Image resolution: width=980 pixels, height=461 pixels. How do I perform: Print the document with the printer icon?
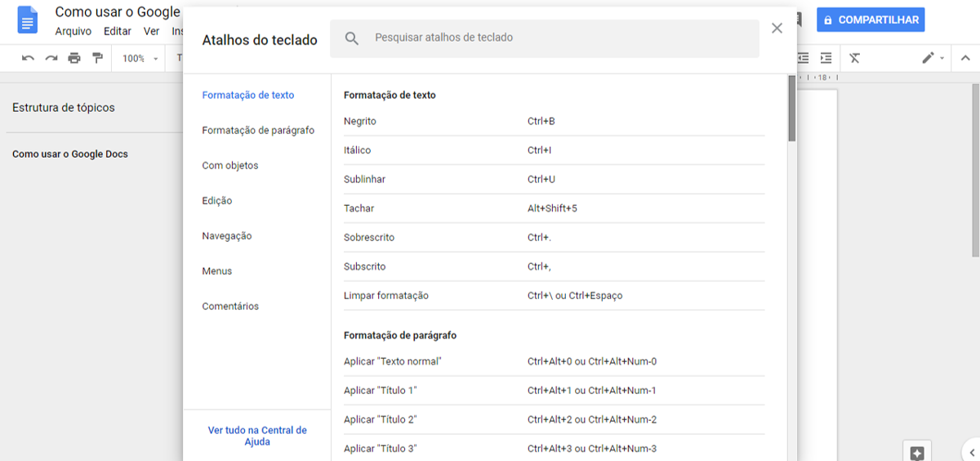(74, 58)
